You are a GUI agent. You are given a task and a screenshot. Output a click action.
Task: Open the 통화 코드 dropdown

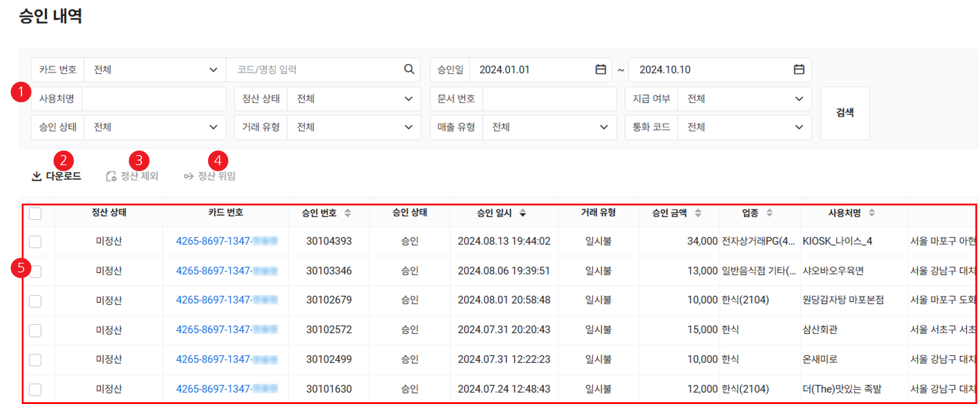(744, 127)
